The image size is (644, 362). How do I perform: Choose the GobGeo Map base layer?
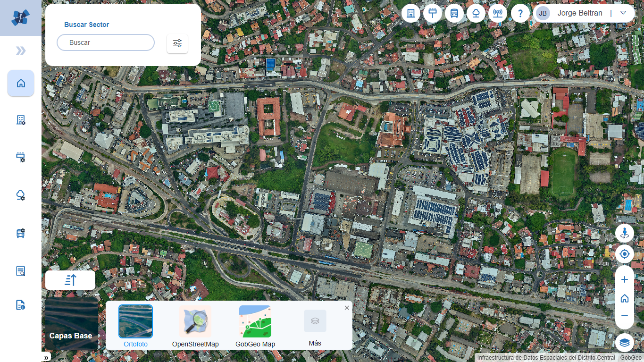(x=255, y=321)
